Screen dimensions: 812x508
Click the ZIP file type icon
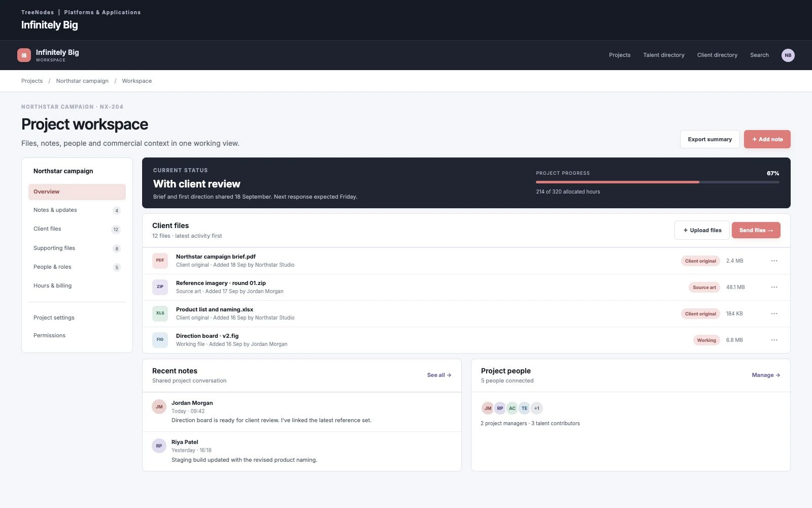[x=160, y=287]
